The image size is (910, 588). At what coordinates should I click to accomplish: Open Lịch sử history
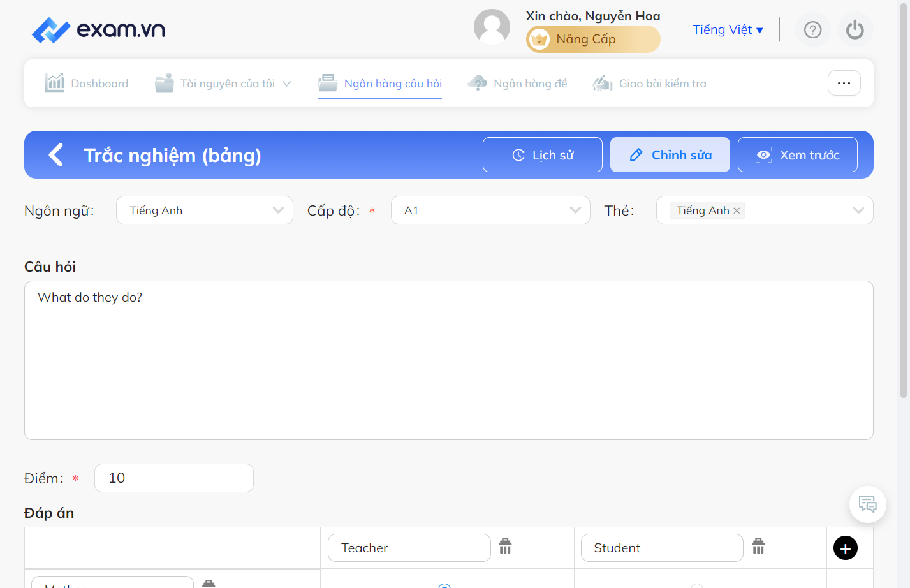pyautogui.click(x=543, y=155)
